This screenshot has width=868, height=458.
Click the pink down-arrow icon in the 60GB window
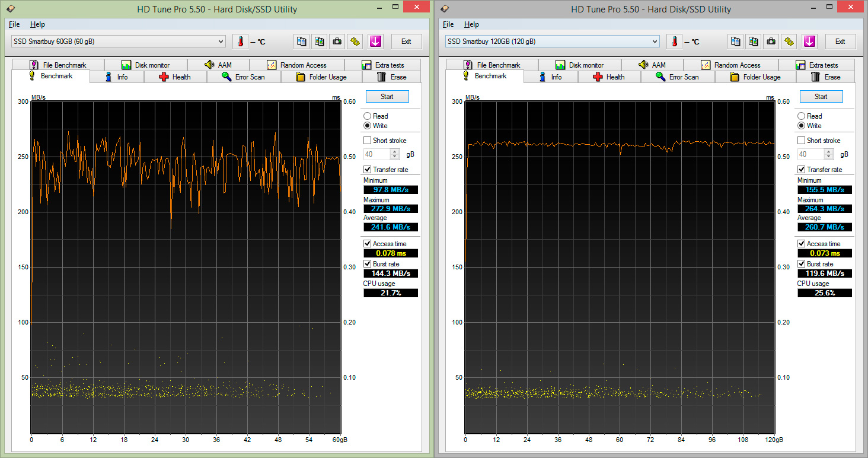pyautogui.click(x=376, y=42)
